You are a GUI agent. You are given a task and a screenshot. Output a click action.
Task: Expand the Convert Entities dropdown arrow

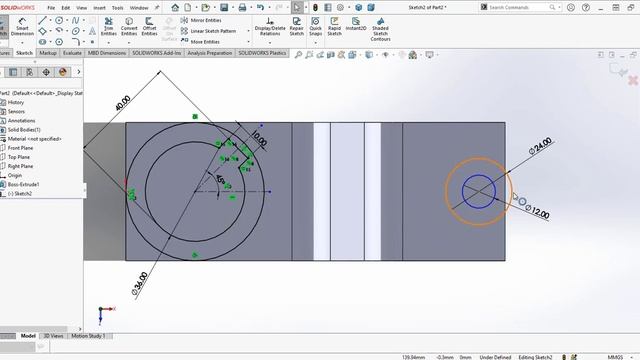(x=129, y=42)
